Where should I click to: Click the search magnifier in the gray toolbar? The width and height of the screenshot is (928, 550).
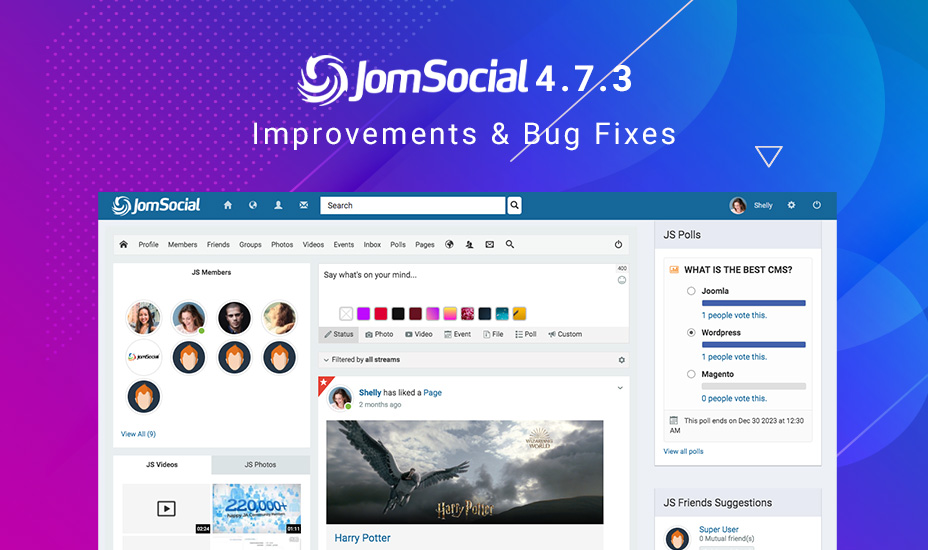(x=510, y=245)
